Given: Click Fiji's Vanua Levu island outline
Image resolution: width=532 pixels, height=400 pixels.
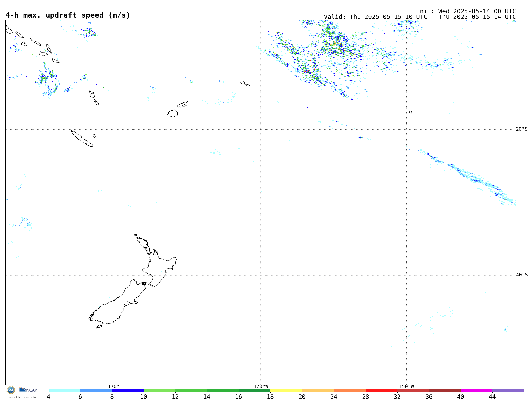Looking at the screenshot, I should point(183,104).
